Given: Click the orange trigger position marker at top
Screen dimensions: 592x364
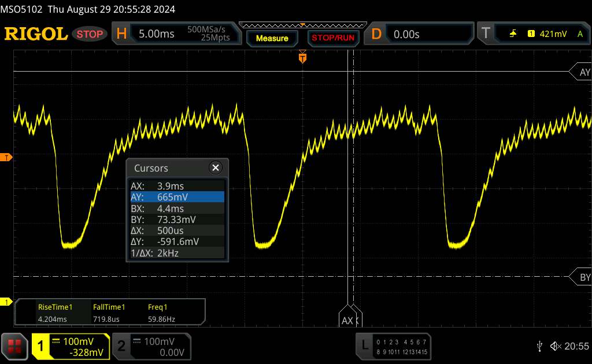Looking at the screenshot, I should tap(302, 57).
